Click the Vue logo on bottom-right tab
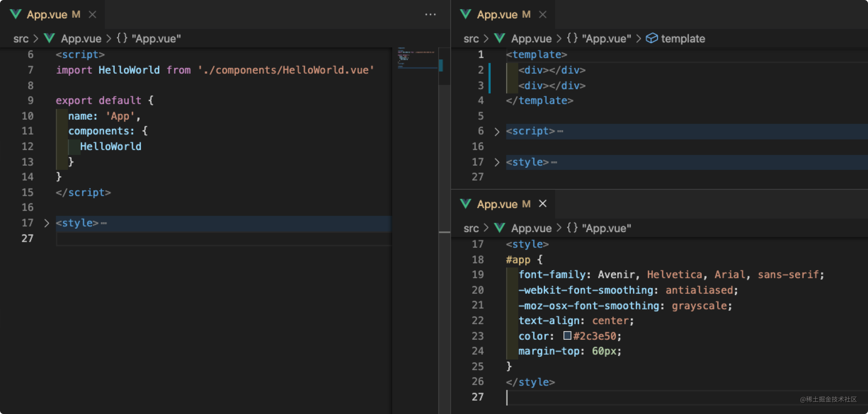868x414 pixels. 465,204
